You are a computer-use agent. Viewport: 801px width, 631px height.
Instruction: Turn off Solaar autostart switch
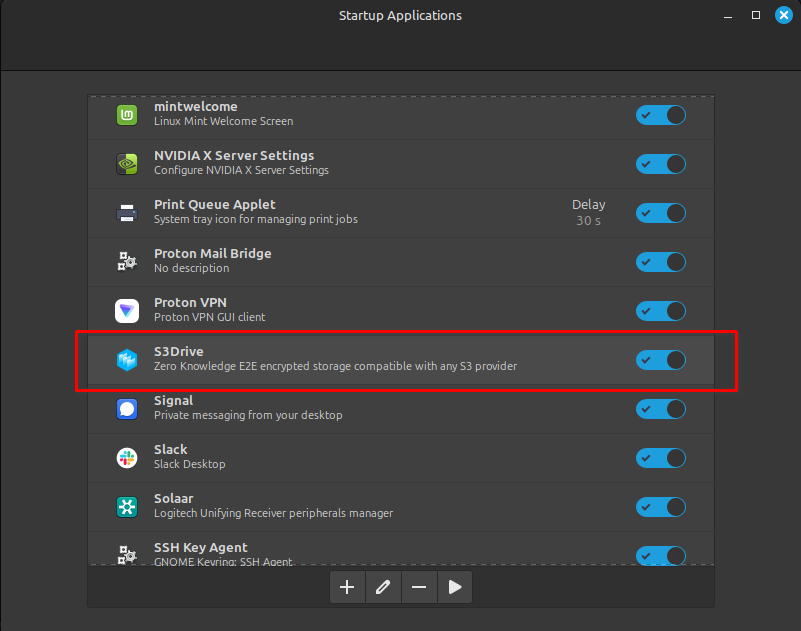(661, 507)
